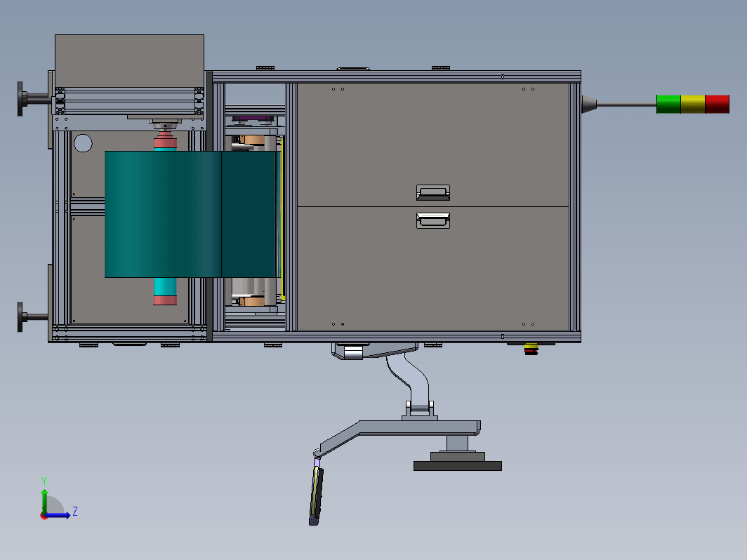
Task: Select the yellow segment of the signal tower
Action: pyautogui.click(x=693, y=105)
